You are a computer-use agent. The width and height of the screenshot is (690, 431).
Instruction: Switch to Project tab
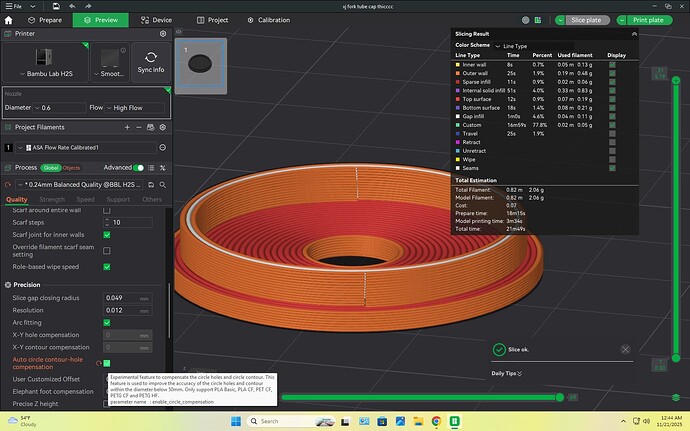click(x=212, y=20)
